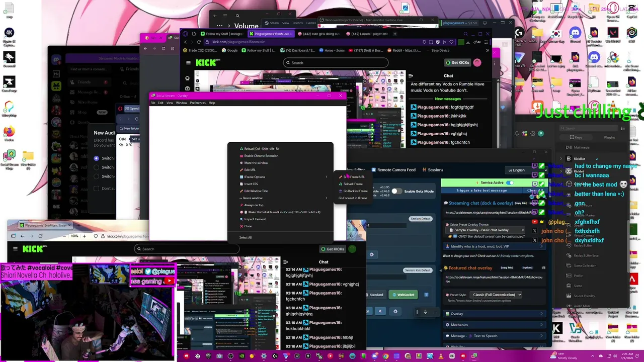Click Get KICKs button in upper Kick browser
The image size is (644, 362).
(458, 63)
